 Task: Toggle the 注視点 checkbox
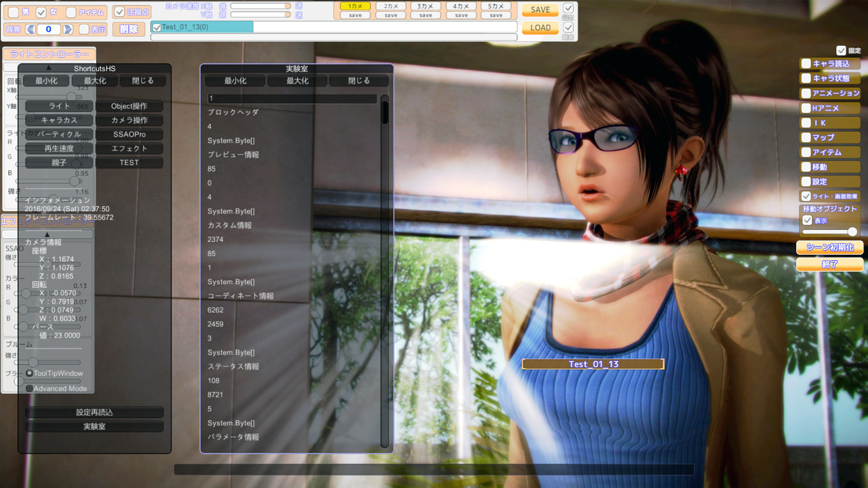[119, 12]
